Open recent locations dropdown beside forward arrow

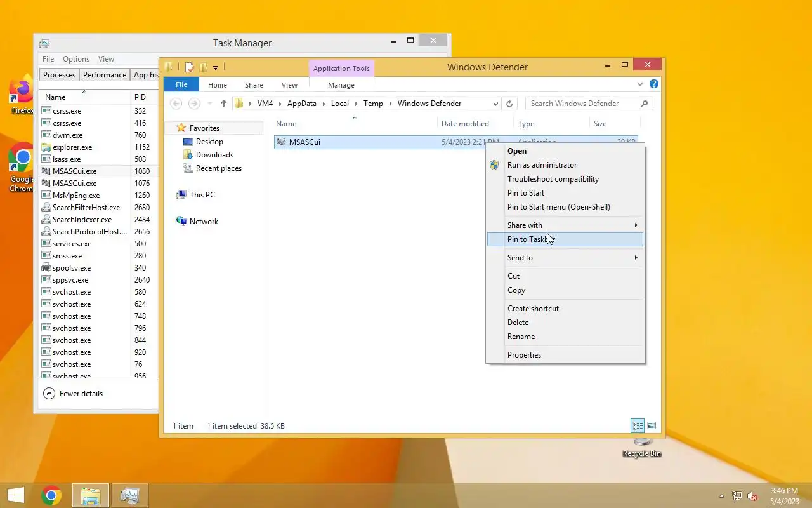tap(210, 104)
